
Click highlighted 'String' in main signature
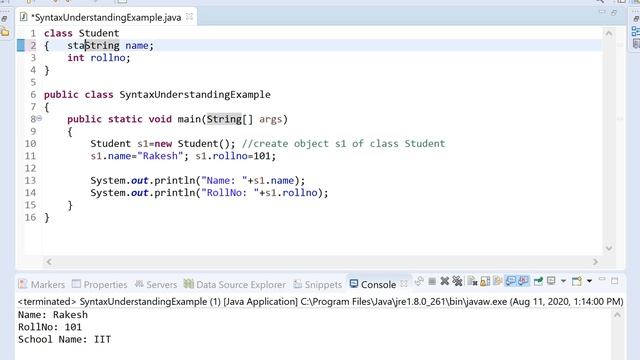point(224,119)
